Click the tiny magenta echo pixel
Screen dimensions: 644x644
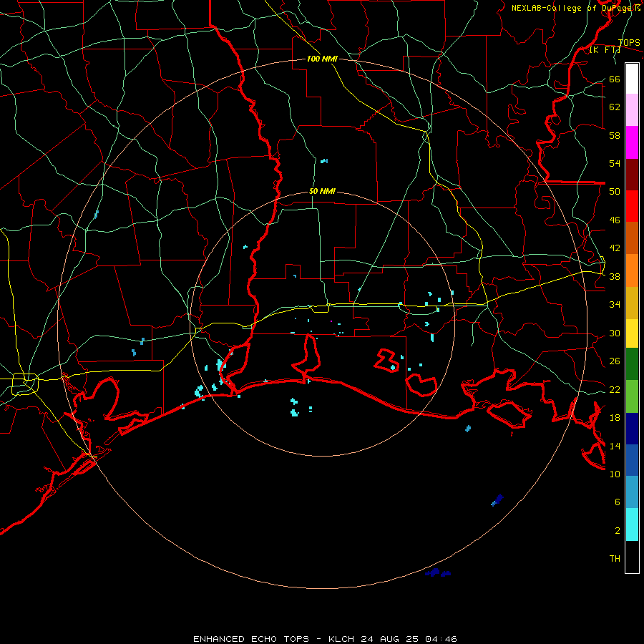pyautogui.click(x=331, y=321)
